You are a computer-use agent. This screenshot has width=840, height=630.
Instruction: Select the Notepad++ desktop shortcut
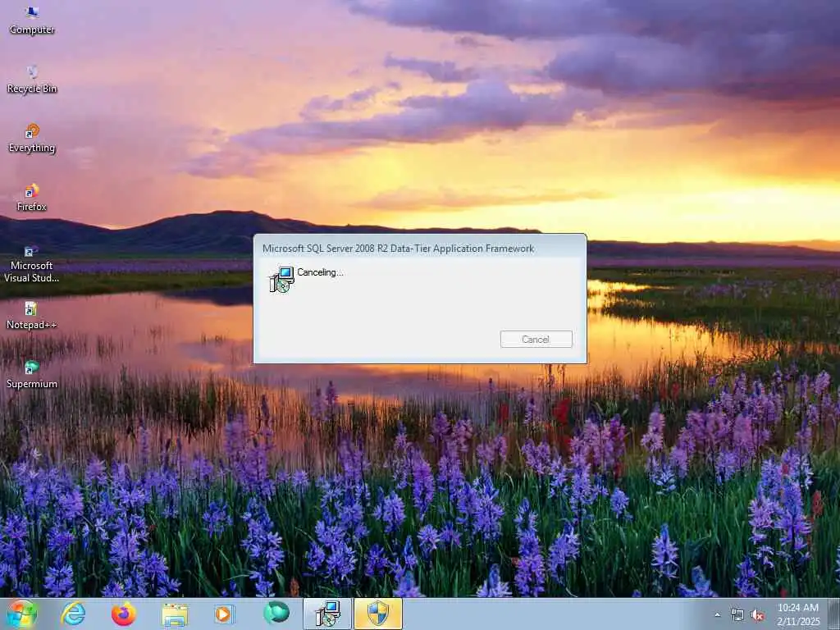pos(32,316)
